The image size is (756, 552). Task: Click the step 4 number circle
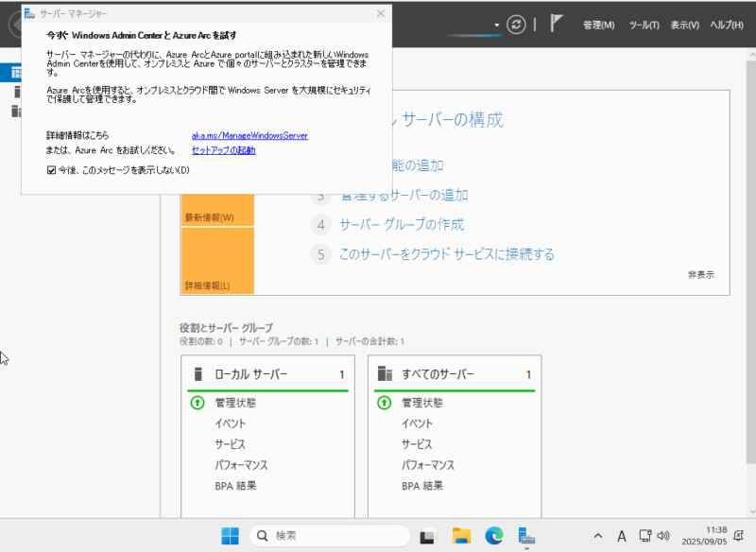320,225
